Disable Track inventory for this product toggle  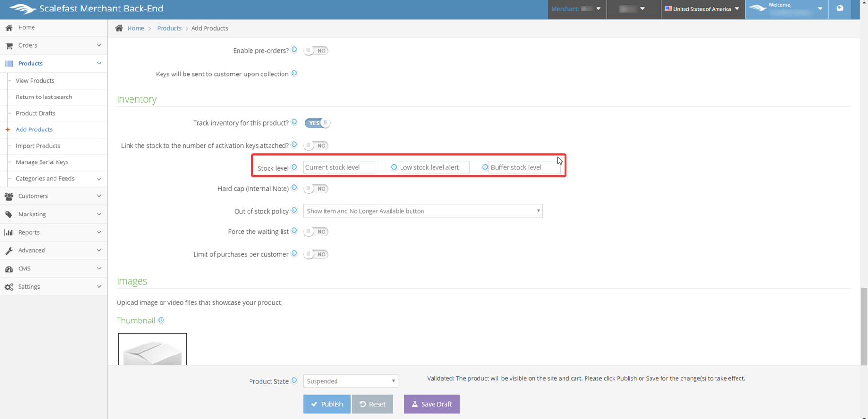pyautogui.click(x=317, y=123)
